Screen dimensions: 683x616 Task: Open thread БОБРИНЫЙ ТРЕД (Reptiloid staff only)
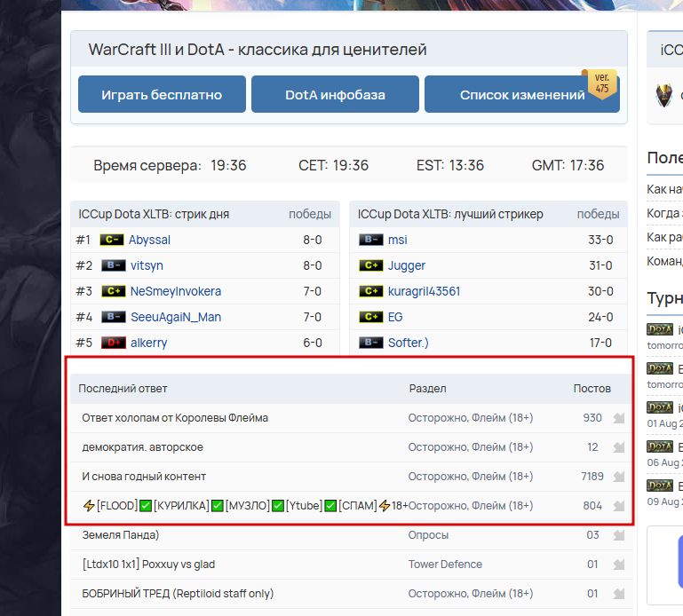(178, 593)
